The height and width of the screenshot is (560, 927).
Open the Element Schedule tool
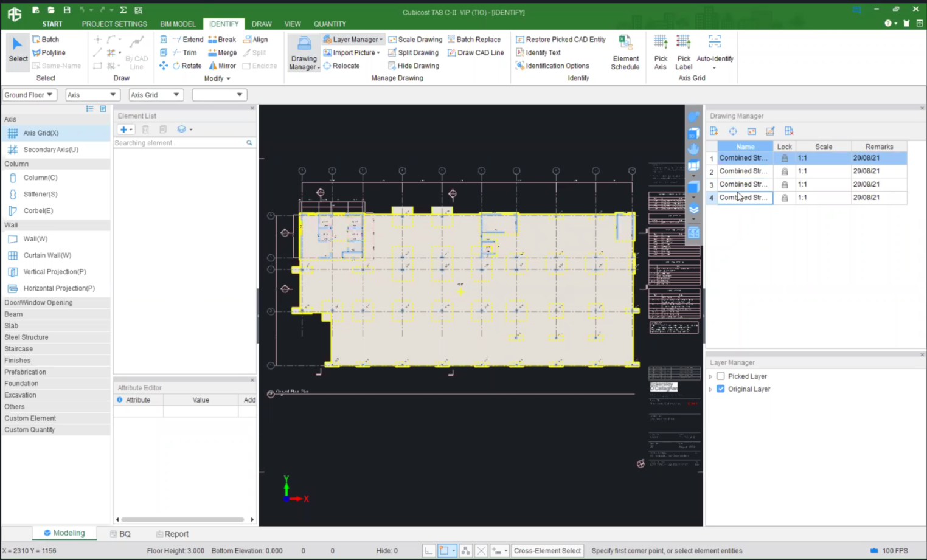tap(625, 52)
